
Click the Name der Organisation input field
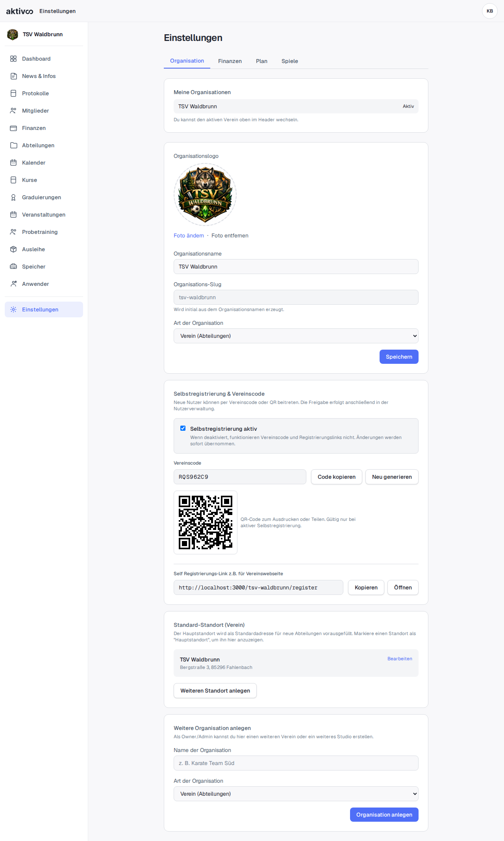point(296,763)
